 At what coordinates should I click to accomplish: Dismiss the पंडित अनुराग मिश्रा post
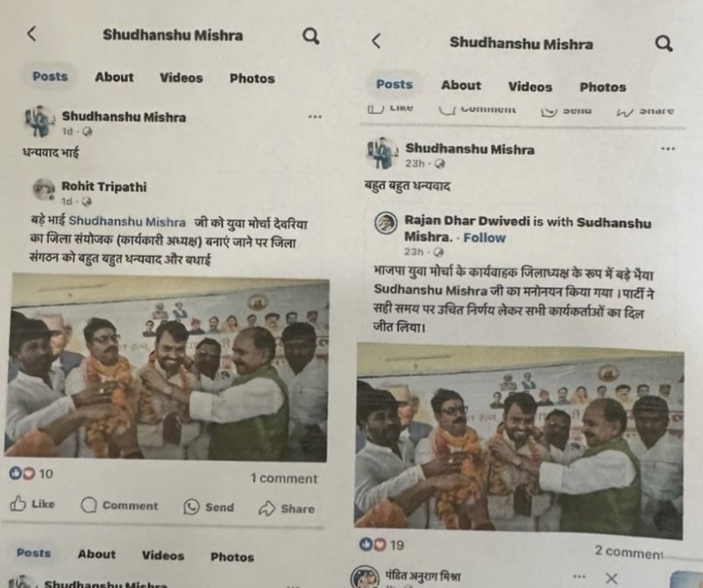[611, 578]
